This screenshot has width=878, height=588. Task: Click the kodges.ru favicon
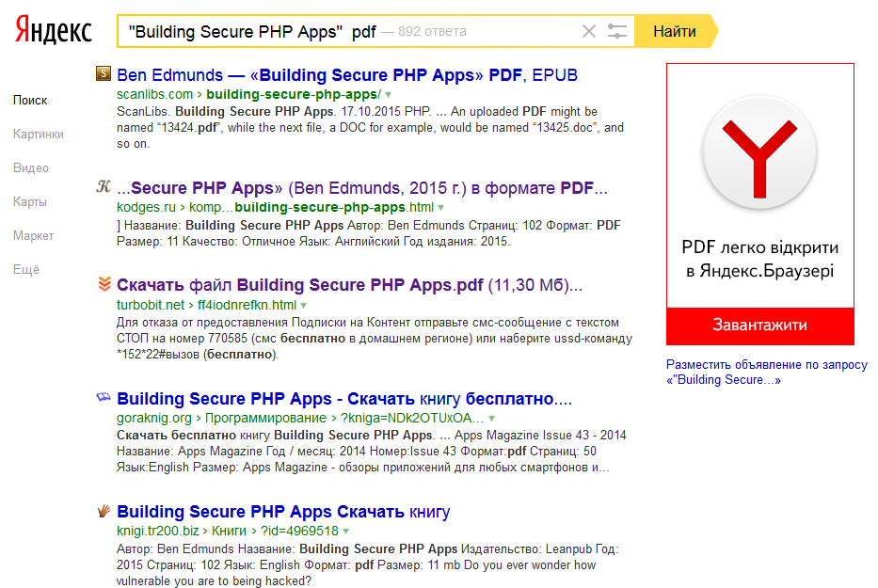click(x=104, y=186)
